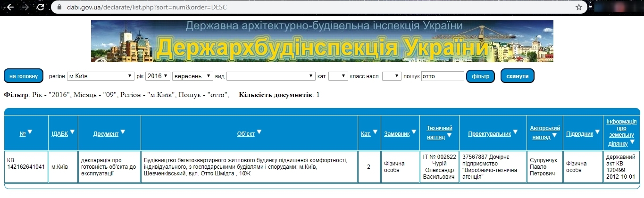Click the sort arrow next to Технічний нагляд

point(449,135)
